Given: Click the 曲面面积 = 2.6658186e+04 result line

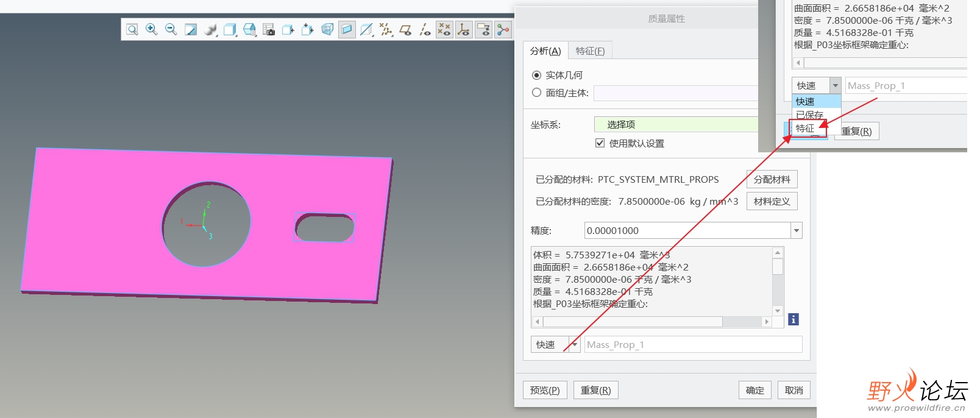Looking at the screenshot, I should 611,267.
